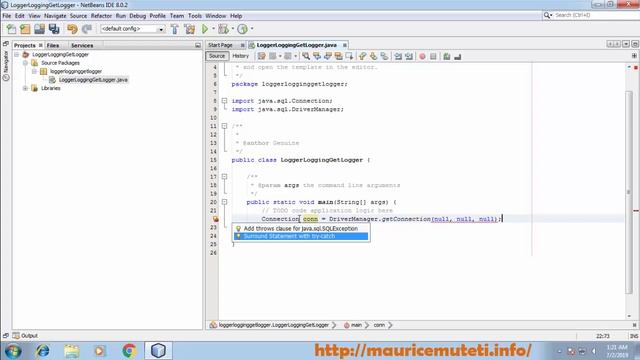Click the Profile Project toolbar icon
The image size is (640, 360).
point(242,29)
